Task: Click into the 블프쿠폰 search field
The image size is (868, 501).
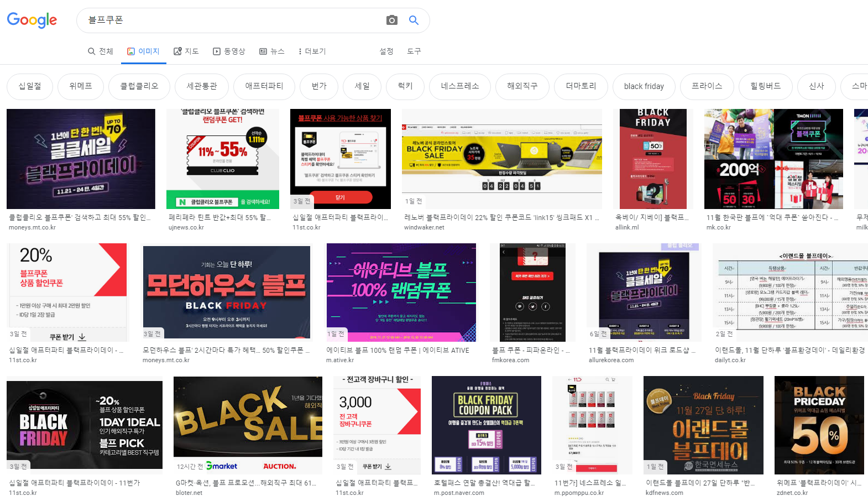Action: click(x=232, y=20)
